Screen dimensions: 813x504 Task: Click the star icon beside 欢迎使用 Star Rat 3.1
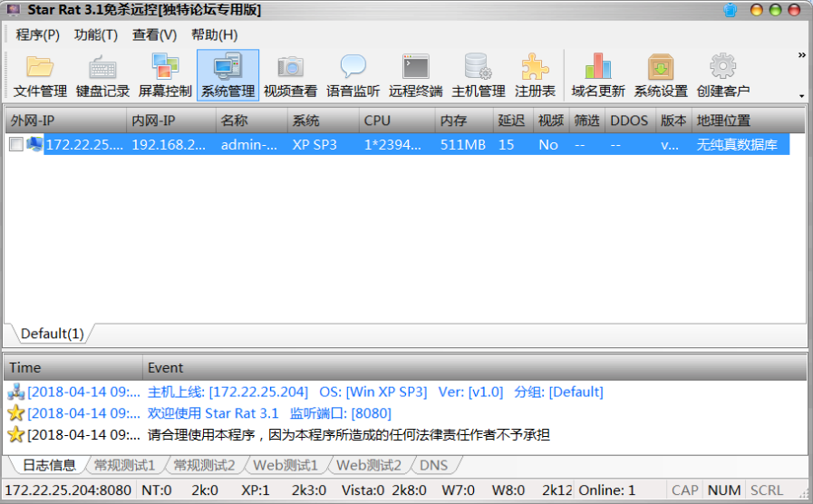tap(16, 413)
